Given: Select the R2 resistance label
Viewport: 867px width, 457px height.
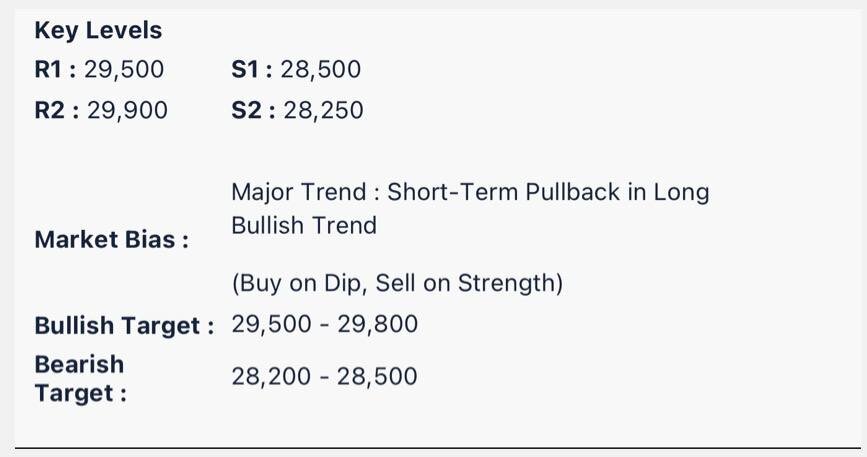Looking at the screenshot, I should (57, 110).
